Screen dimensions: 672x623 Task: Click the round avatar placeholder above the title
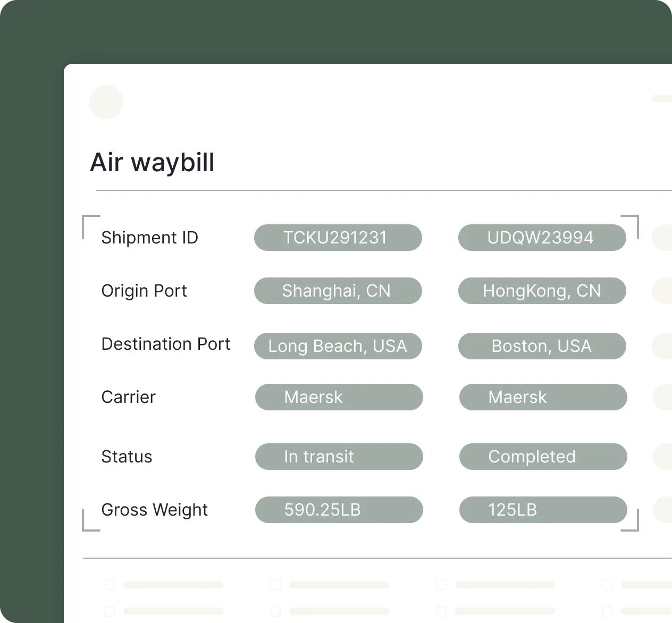coord(106,102)
